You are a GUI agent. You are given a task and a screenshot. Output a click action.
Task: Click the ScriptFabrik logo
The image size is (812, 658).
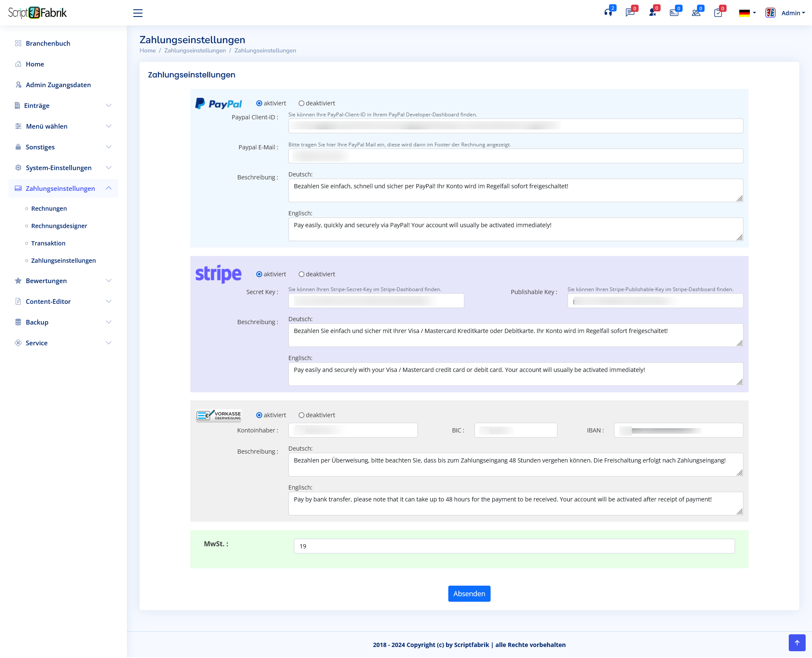coord(38,13)
